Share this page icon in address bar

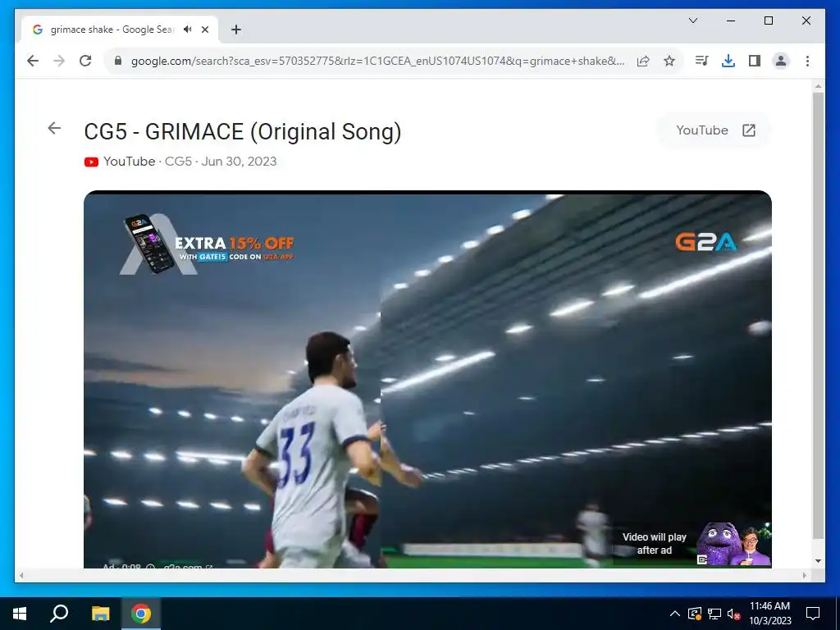coord(643,61)
